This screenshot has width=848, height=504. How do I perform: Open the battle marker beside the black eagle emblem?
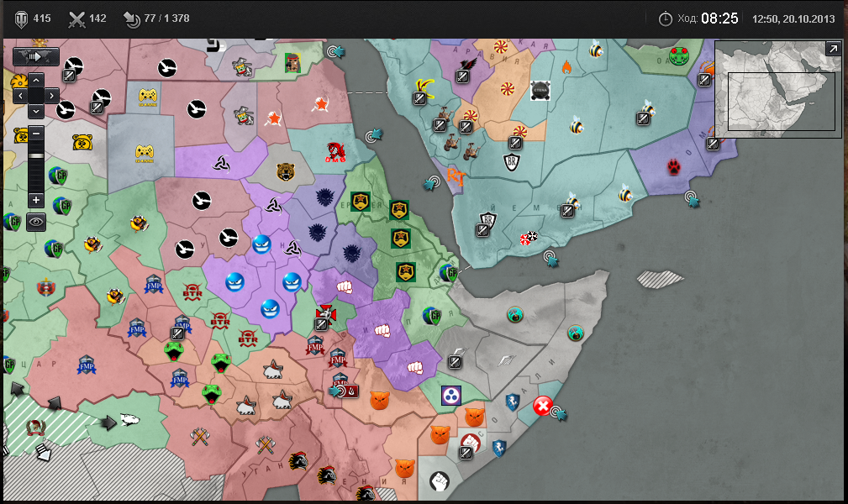click(x=462, y=76)
